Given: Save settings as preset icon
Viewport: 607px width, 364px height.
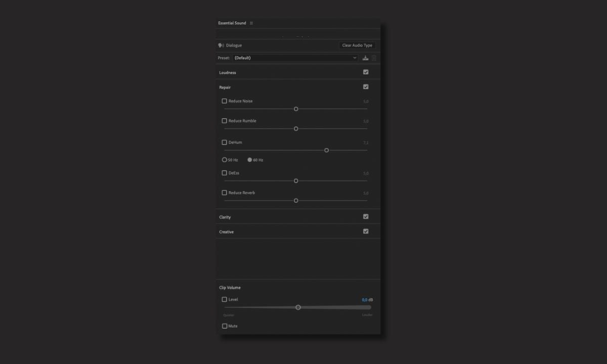Looking at the screenshot, I should point(366,58).
